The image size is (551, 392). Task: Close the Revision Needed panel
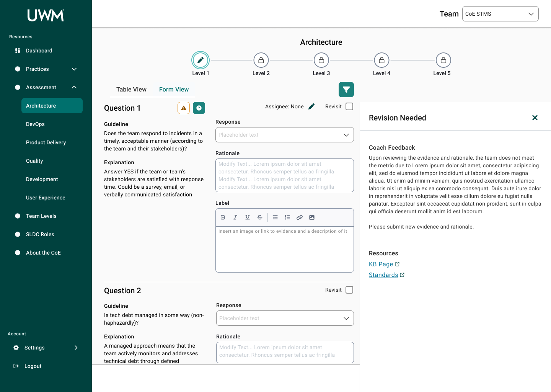click(x=535, y=118)
